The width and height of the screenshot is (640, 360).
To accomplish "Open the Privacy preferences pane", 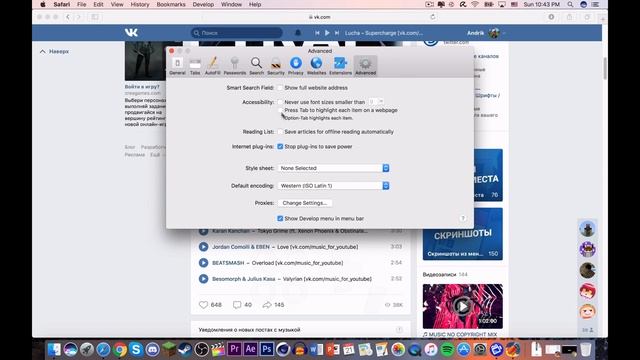I will [x=296, y=66].
